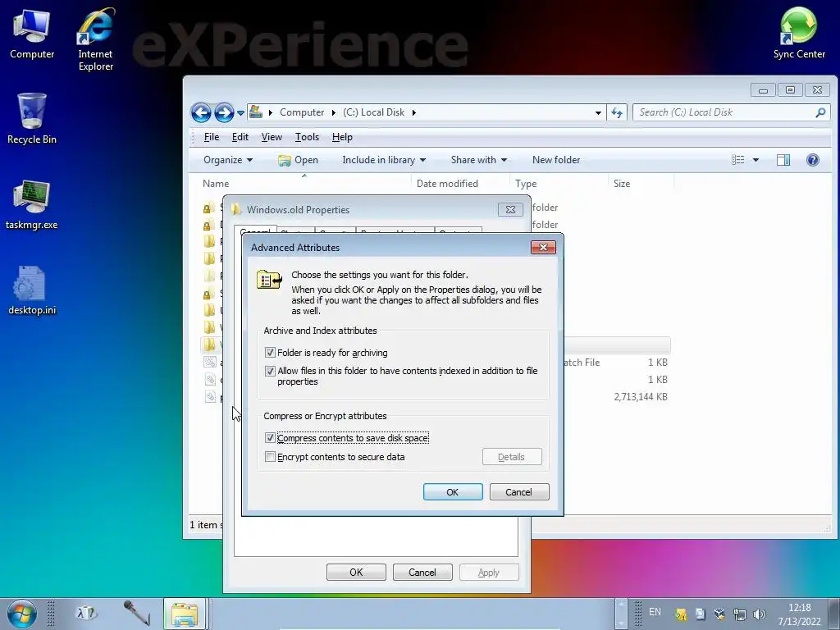Close the Advanced Attributes dialog
840x630 pixels.
(543, 247)
